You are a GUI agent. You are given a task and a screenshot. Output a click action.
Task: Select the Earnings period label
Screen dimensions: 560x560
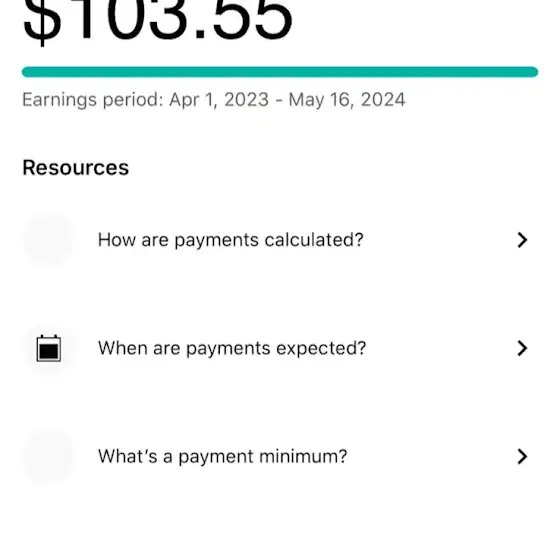(93, 100)
